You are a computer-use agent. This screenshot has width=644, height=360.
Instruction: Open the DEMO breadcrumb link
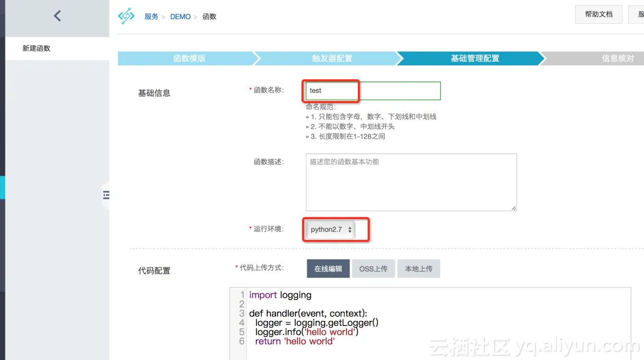pos(180,17)
